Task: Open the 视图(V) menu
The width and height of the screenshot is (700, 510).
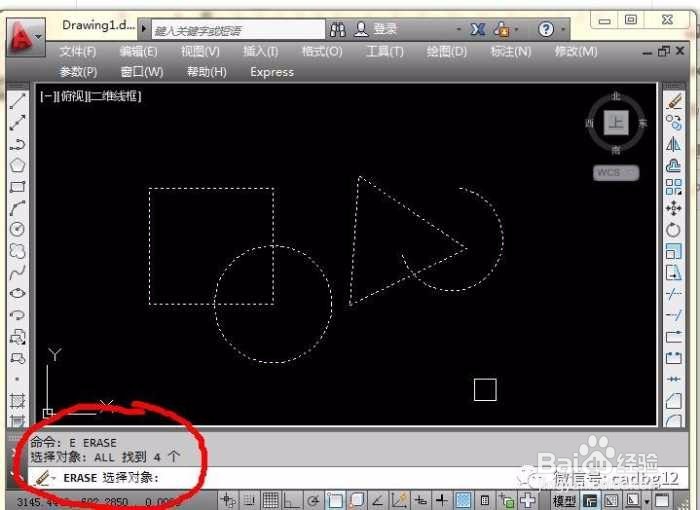Action: click(200, 52)
